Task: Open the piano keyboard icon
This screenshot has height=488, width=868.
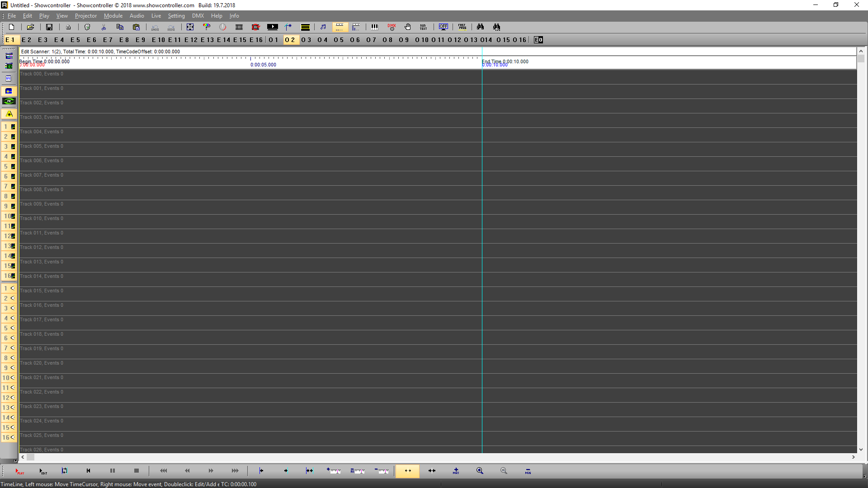Action: click(x=374, y=27)
